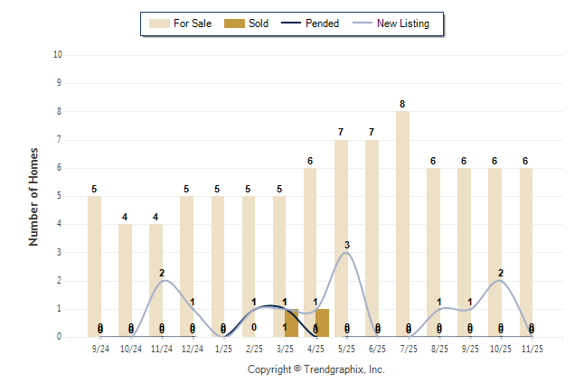Toggle the Pended series legend label
Screen dimensions: 584x392
click(323, 23)
